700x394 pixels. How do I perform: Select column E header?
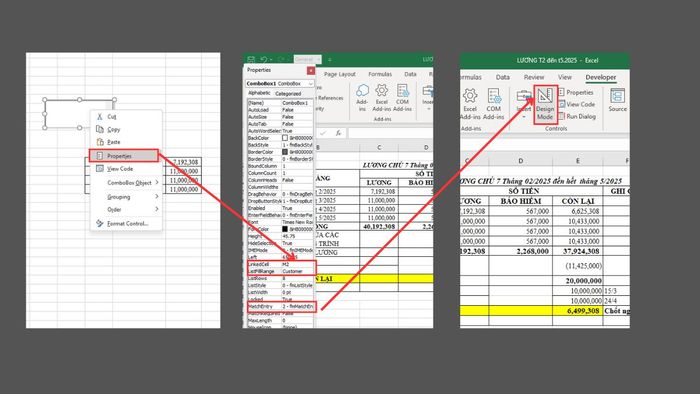tap(578, 161)
